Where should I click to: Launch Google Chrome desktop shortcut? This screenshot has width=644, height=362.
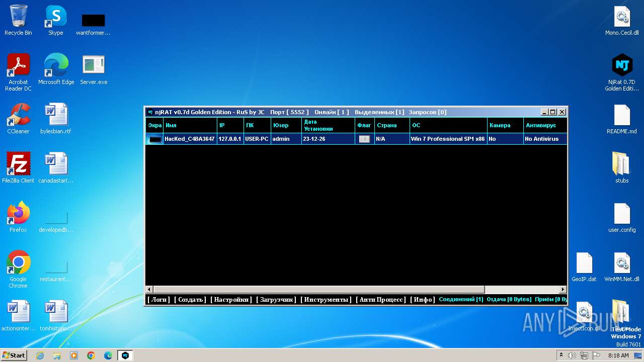18,269
